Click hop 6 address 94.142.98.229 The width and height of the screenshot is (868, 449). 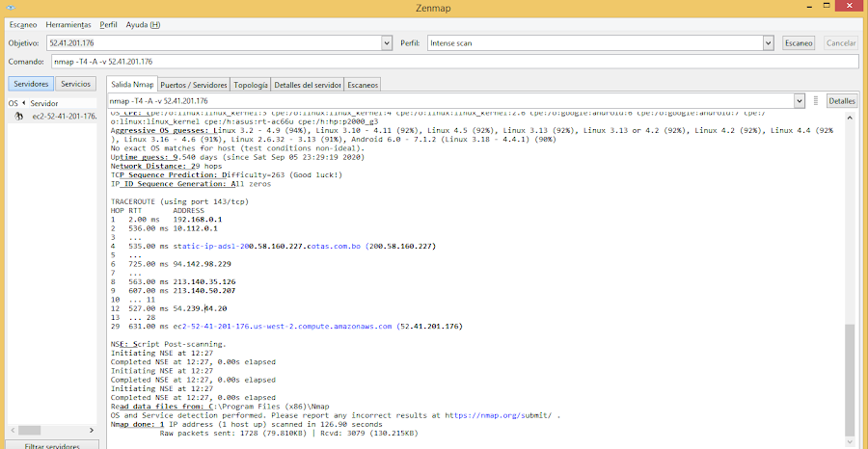click(203, 264)
